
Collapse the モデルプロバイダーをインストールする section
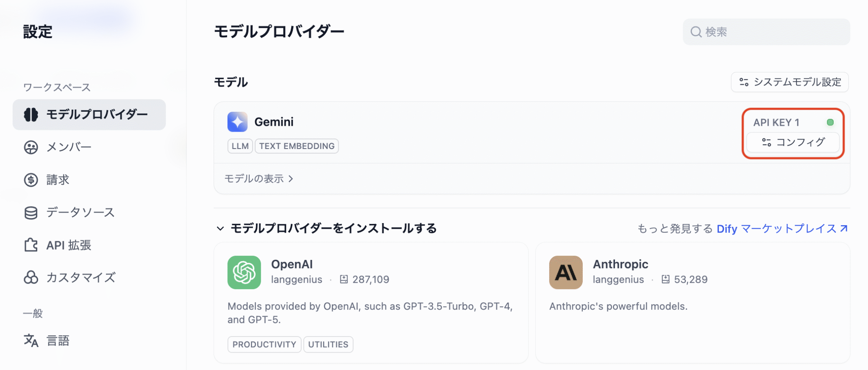[220, 229]
